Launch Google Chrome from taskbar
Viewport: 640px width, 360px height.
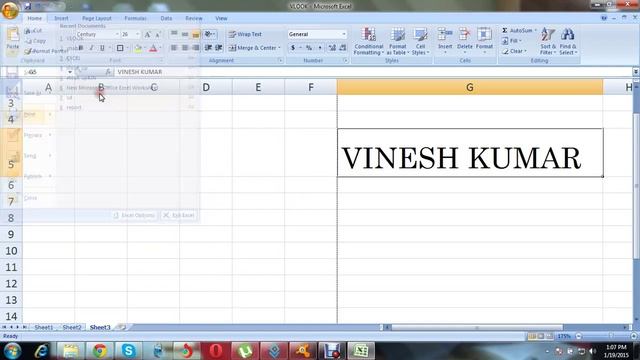pyautogui.click(x=100, y=351)
